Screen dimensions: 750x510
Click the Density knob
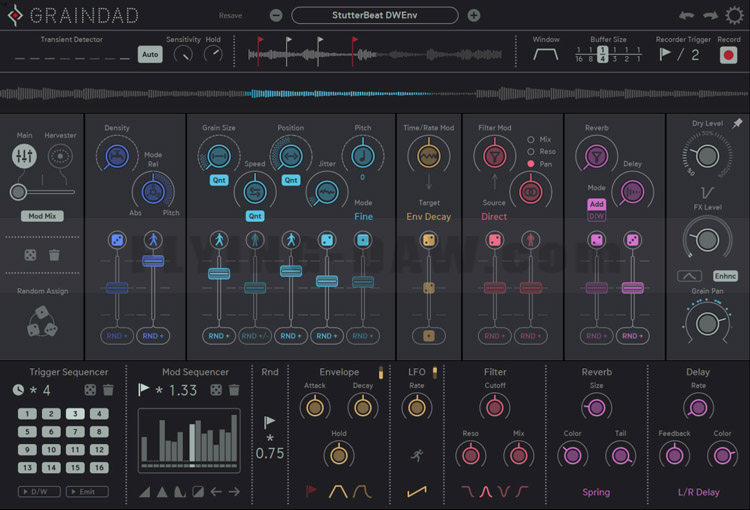(117, 156)
